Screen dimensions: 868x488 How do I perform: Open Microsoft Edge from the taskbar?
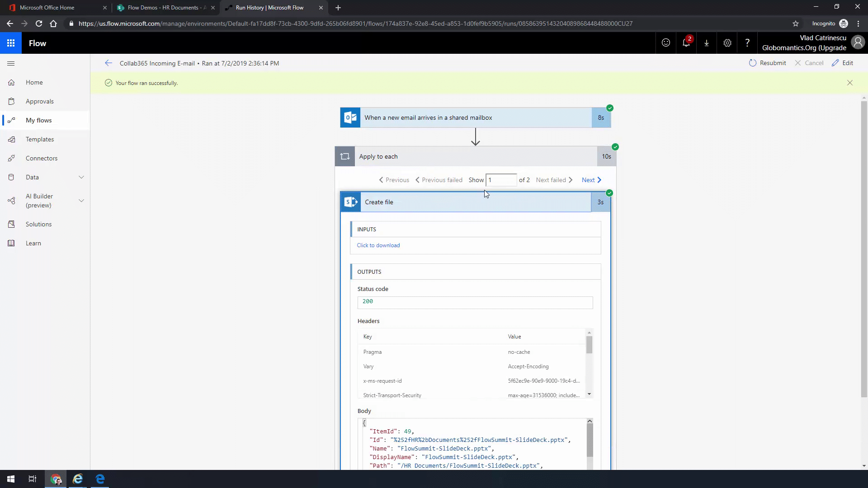[100, 479]
